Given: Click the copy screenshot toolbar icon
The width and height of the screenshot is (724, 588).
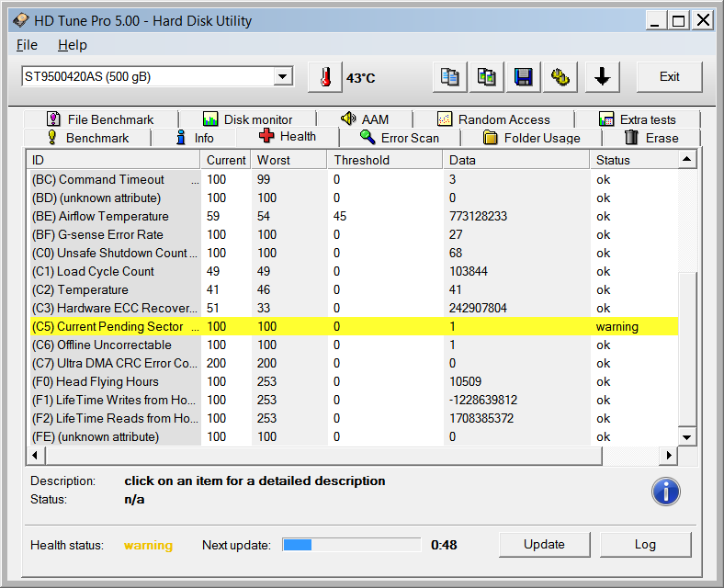Looking at the screenshot, I should 487,77.
